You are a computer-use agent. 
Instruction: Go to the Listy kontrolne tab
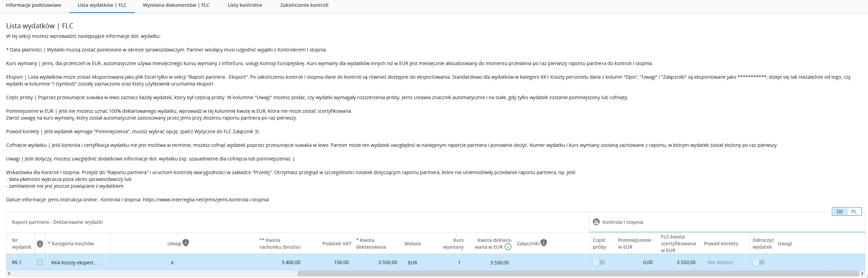click(x=245, y=5)
